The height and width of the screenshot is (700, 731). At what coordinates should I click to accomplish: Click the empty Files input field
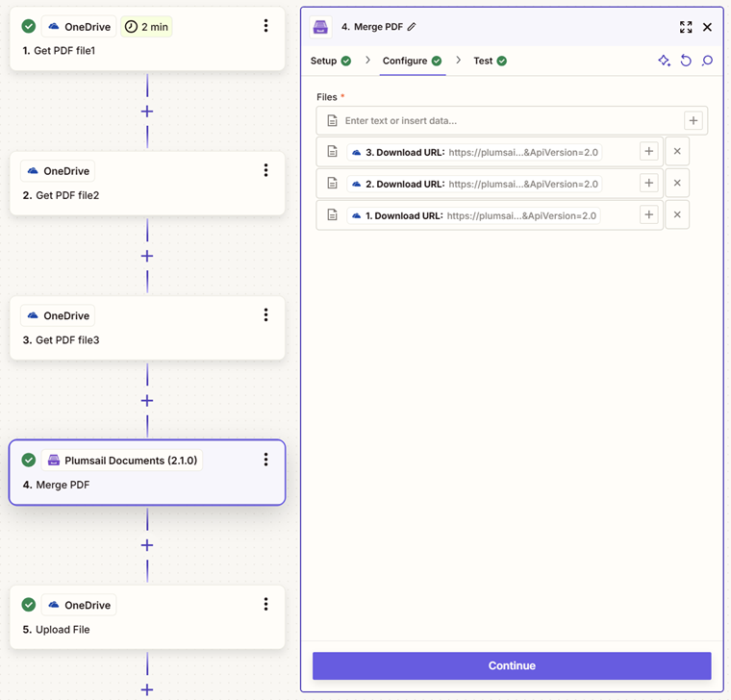pyautogui.click(x=512, y=121)
